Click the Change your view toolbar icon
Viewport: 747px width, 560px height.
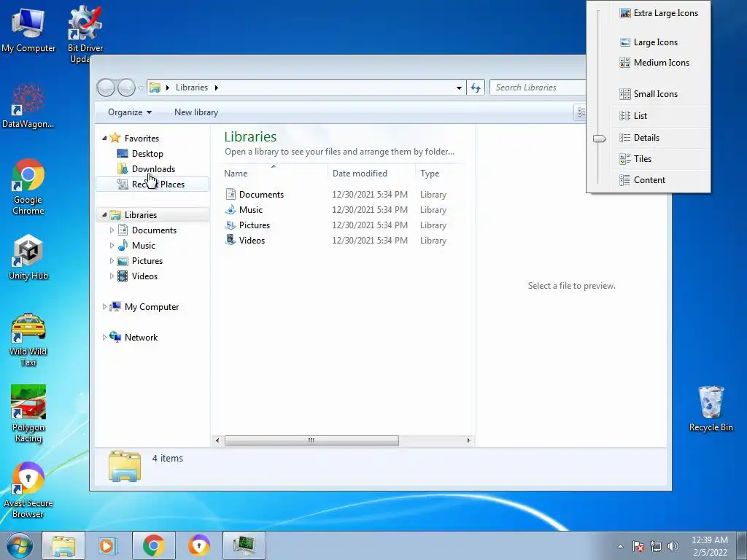pyautogui.click(x=580, y=112)
